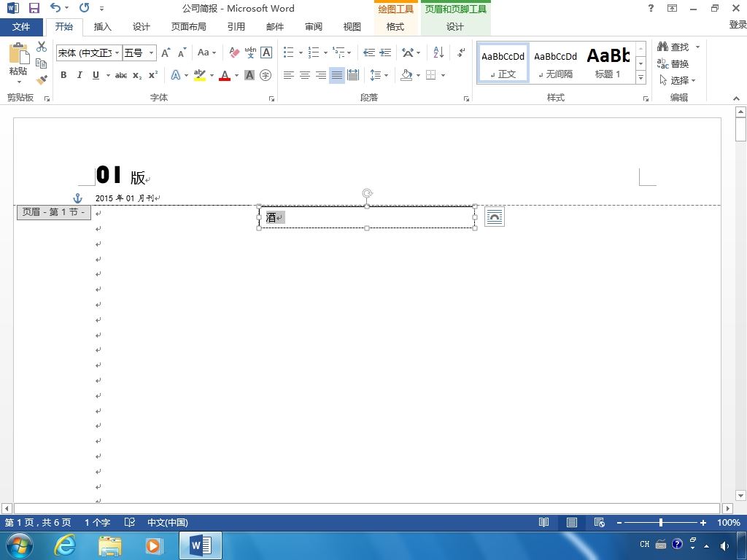Align text to the left
The height and width of the screenshot is (560, 747).
(x=288, y=75)
